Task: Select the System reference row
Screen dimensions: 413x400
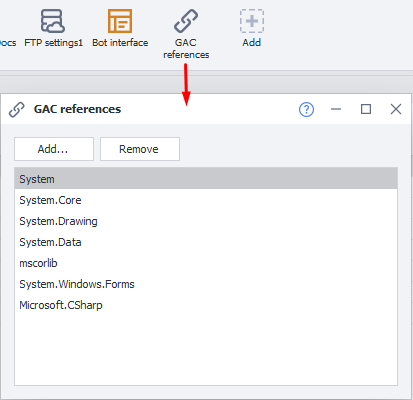Action: pyautogui.click(x=206, y=179)
